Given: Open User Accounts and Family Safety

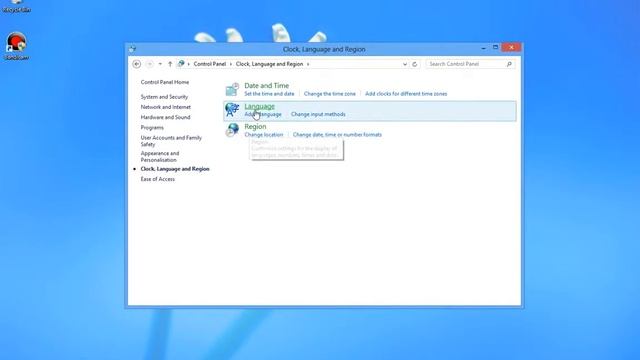Looking at the screenshot, I should (x=171, y=141).
